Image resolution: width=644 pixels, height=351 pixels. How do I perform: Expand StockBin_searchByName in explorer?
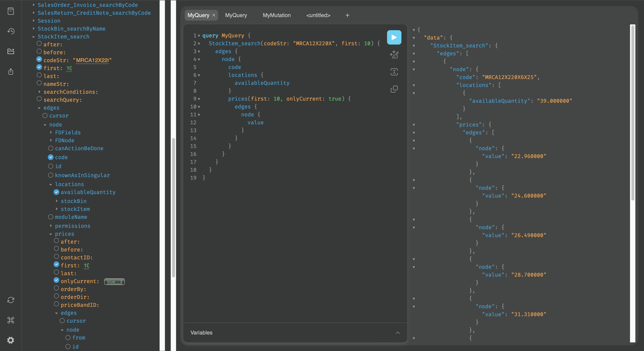(x=33, y=29)
